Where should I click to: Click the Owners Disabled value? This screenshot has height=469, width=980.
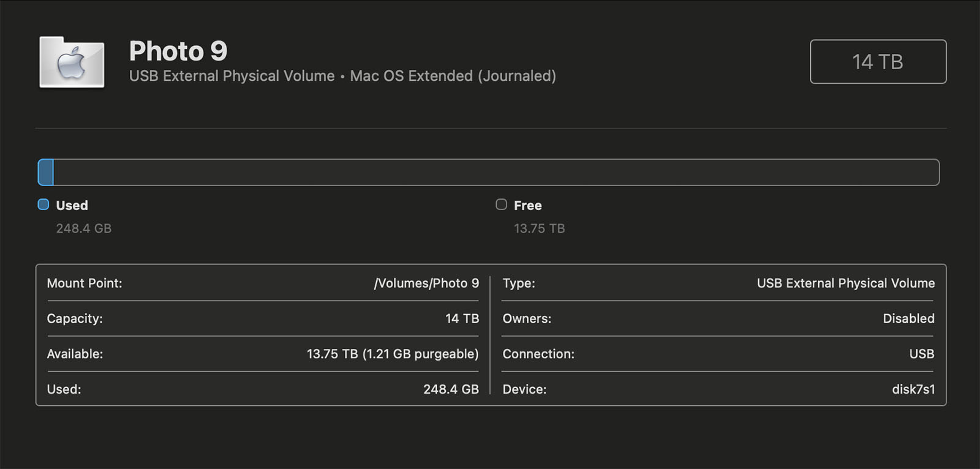pyautogui.click(x=908, y=318)
